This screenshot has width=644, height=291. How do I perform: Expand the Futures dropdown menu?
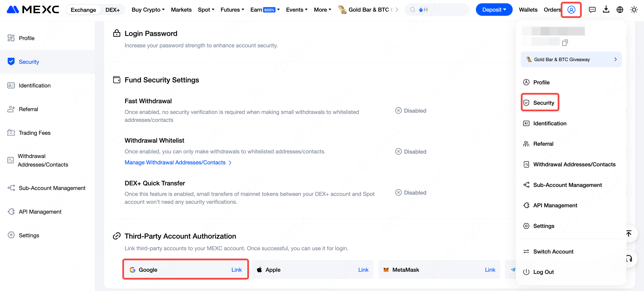232,10
